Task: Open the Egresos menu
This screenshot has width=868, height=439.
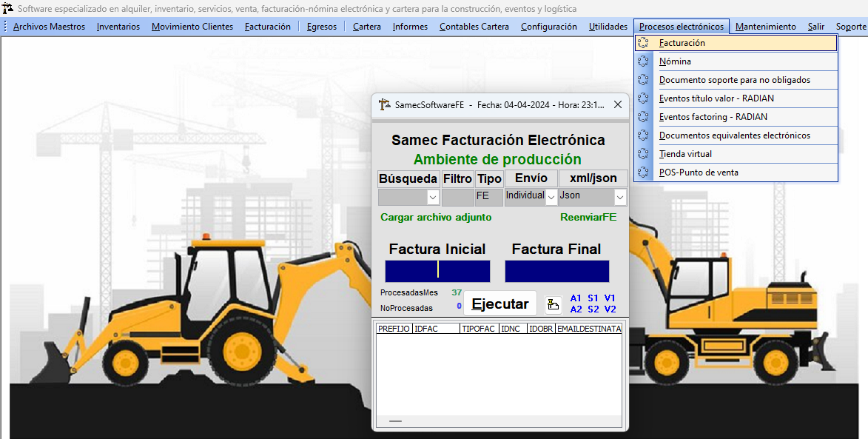Action: click(322, 27)
